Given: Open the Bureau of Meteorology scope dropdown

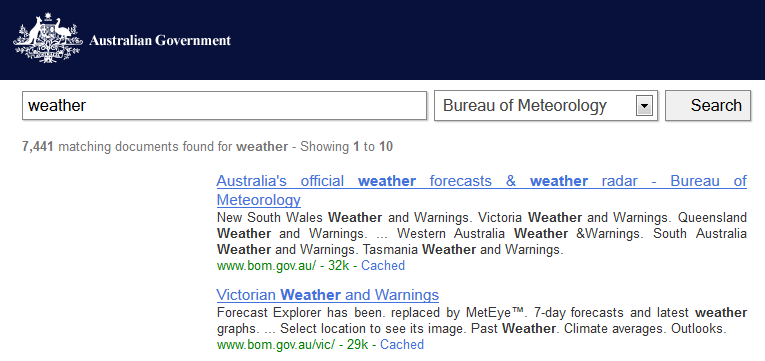Looking at the screenshot, I should click(546, 105).
